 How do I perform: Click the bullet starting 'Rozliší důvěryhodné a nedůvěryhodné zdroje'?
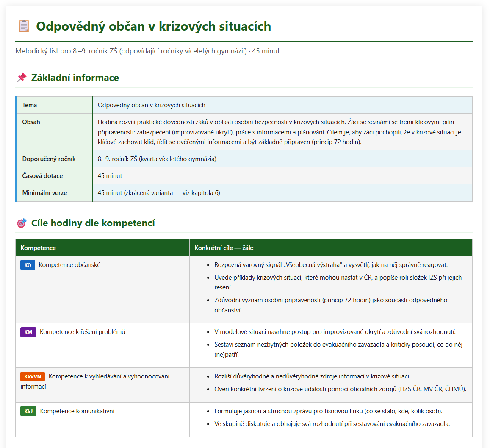click(312, 376)
